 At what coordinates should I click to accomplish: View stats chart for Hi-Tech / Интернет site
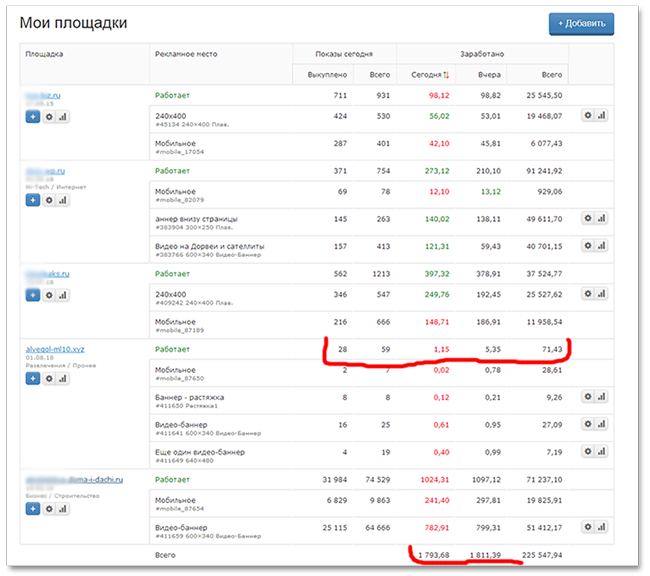pos(61,200)
